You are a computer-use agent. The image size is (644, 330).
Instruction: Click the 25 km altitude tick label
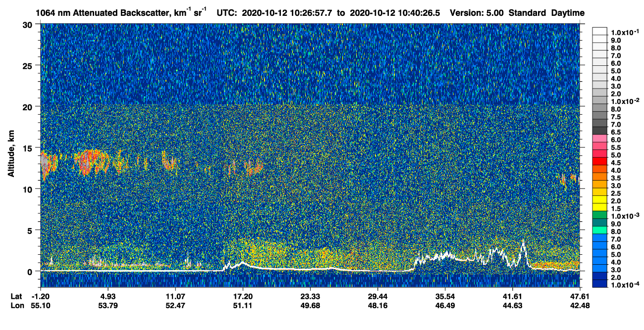click(x=28, y=66)
